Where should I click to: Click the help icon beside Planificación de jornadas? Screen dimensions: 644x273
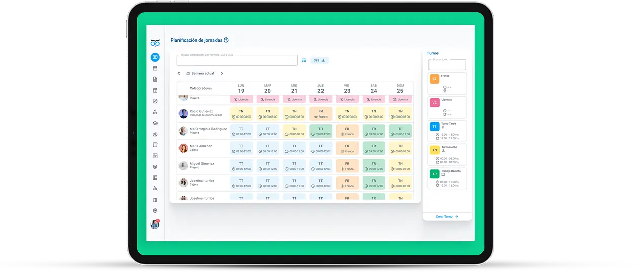(x=226, y=40)
